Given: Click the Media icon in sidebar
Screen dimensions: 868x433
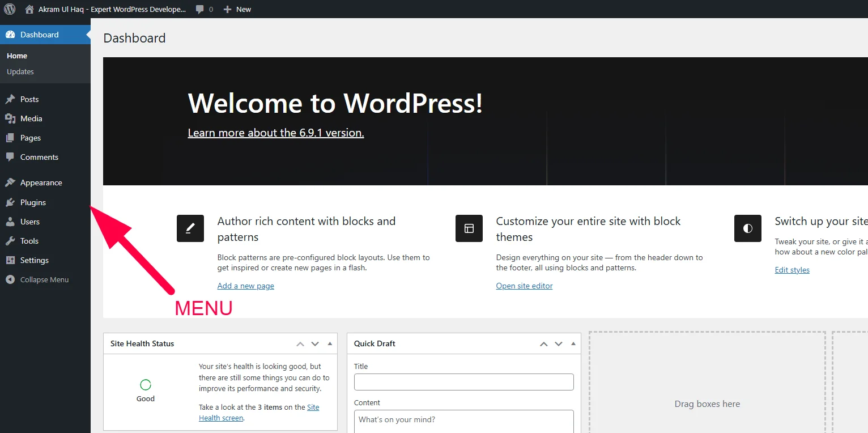Looking at the screenshot, I should 10,118.
